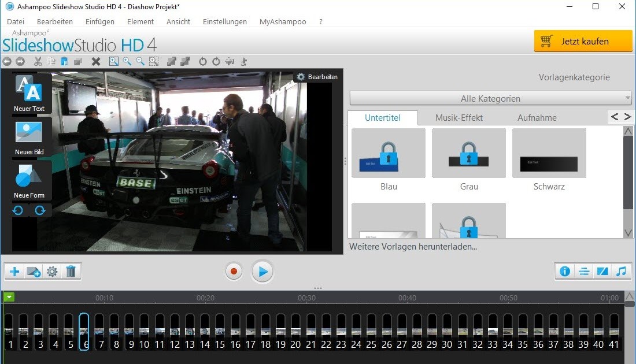Rotate clockwise with the toolbar icon
This screenshot has width=636, height=364.
[x=216, y=61]
